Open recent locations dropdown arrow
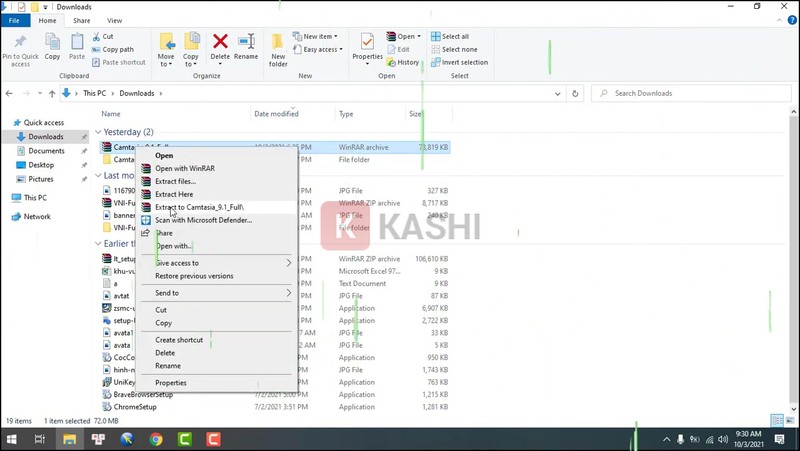The height and width of the screenshot is (451, 800). (x=40, y=93)
